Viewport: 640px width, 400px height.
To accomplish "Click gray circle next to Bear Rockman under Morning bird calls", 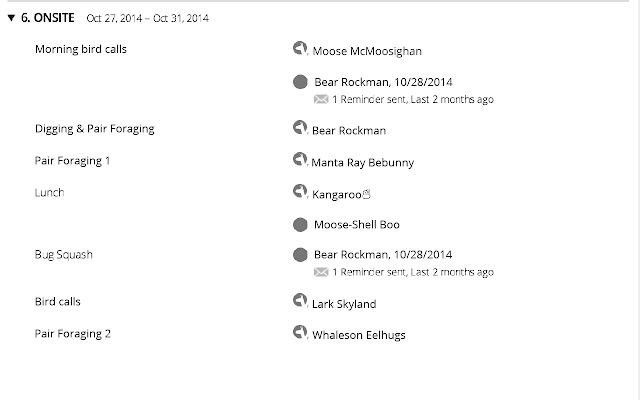I will pyautogui.click(x=300, y=82).
